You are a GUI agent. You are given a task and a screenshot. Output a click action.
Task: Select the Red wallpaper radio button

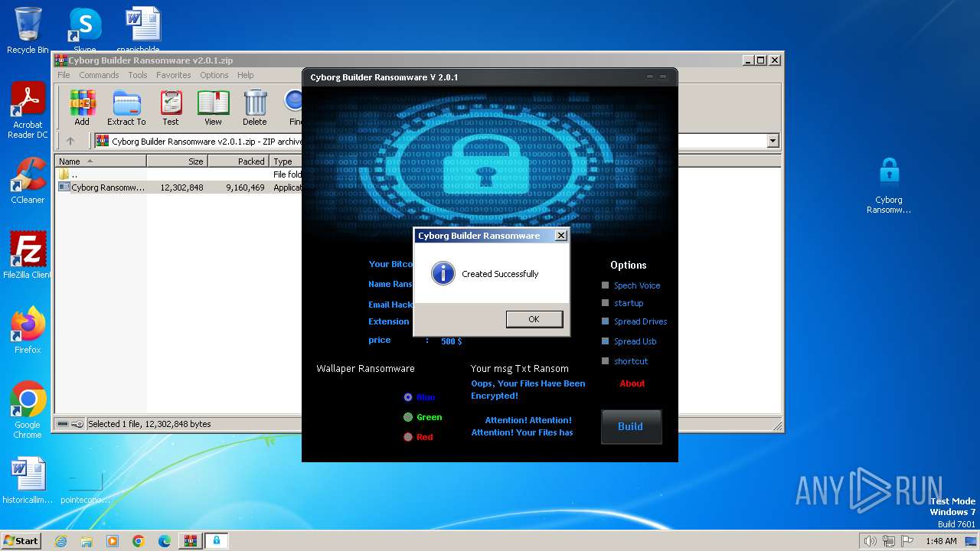tap(408, 437)
